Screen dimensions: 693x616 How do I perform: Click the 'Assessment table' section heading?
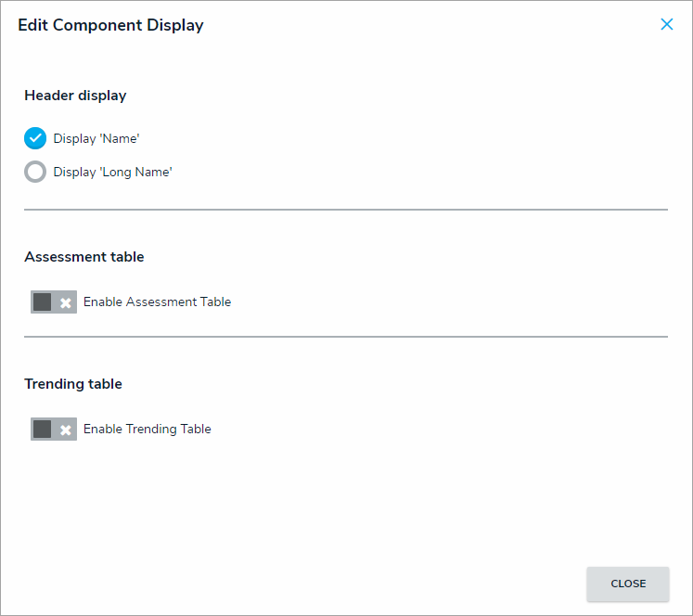pyautogui.click(x=84, y=257)
